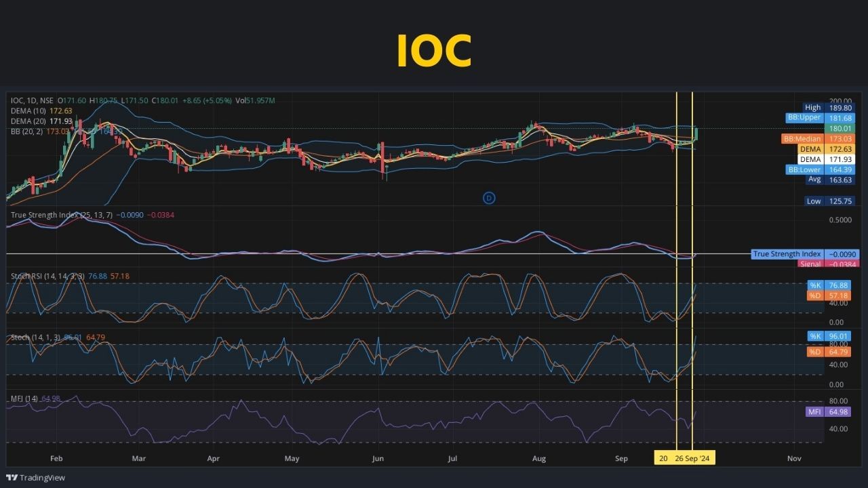Click the 0.5000 TSI scale label
Viewport: 868px width, 488px height.
coord(839,220)
